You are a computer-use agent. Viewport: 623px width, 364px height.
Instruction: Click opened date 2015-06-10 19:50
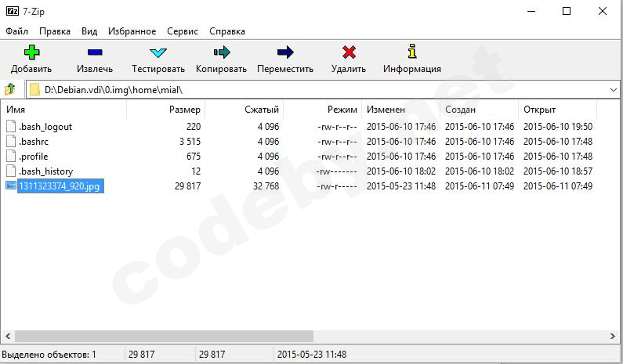[x=558, y=127]
